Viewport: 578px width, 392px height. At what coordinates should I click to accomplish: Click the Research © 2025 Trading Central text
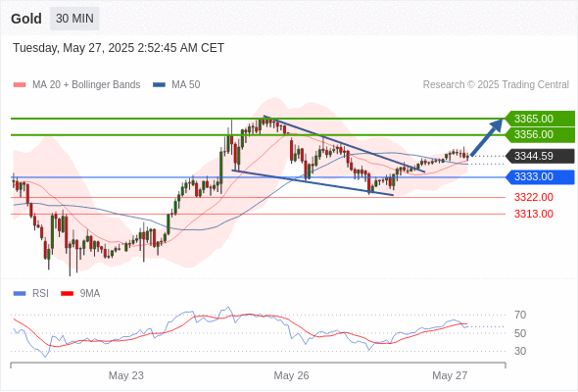496,85
